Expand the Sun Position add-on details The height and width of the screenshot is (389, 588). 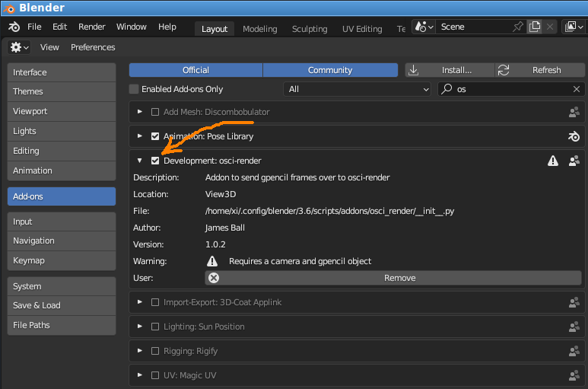[139, 327]
